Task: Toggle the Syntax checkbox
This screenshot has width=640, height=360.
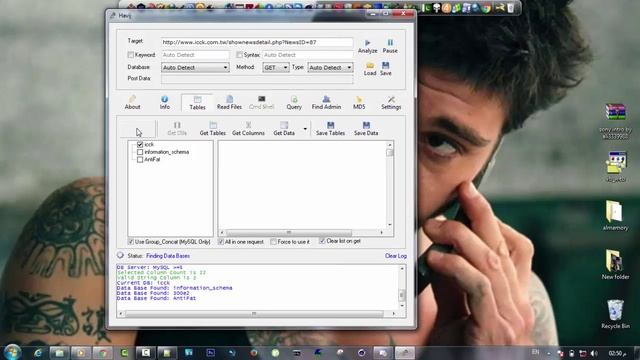Action: point(239,55)
